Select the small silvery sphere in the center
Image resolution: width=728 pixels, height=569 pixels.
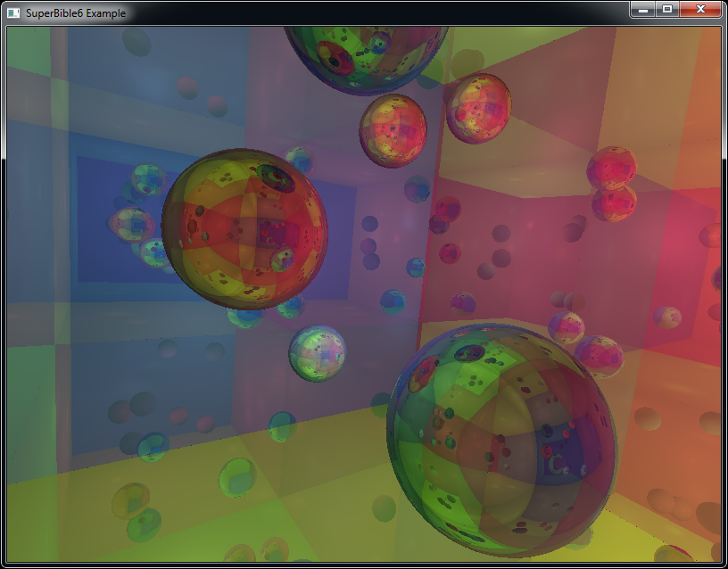click(x=317, y=353)
